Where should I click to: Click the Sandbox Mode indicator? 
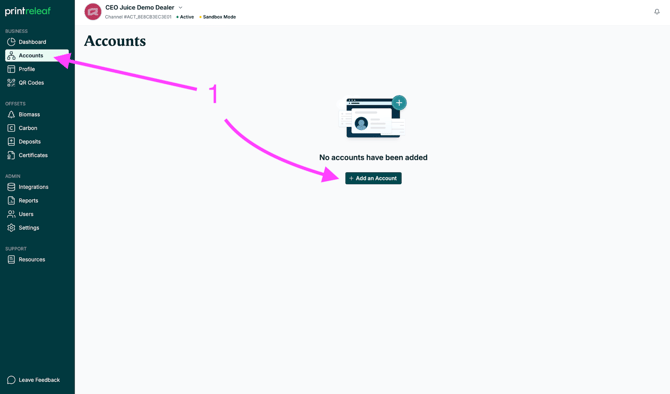(x=217, y=17)
